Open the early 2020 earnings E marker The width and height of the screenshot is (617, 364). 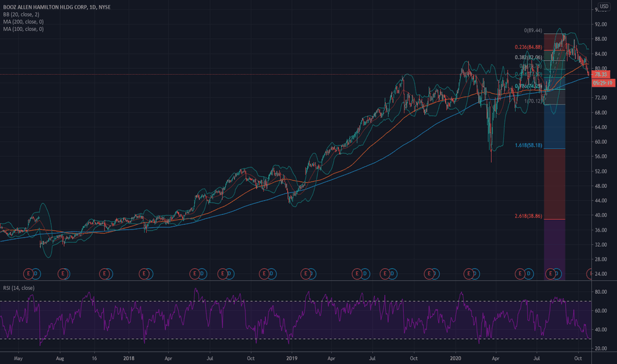468,273
